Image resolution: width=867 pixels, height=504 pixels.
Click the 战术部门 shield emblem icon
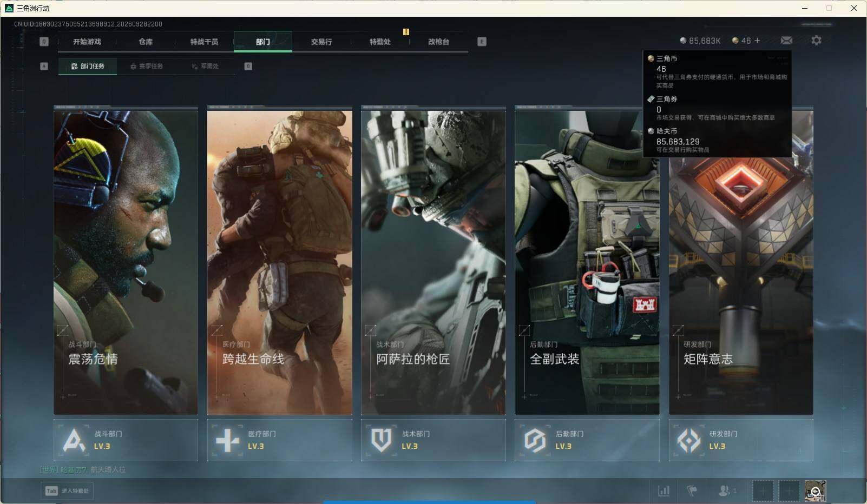[x=381, y=440]
